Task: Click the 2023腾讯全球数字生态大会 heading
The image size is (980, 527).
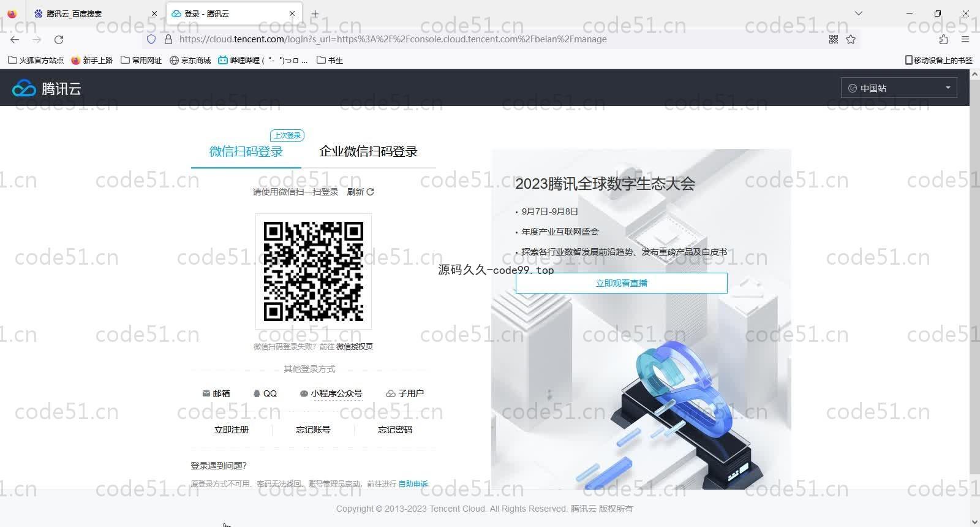Action: [605, 184]
